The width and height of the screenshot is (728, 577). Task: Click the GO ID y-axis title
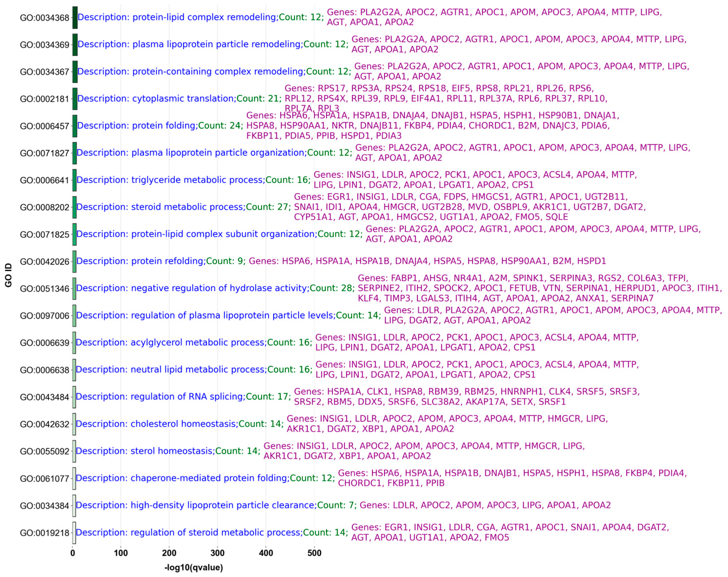[x=8, y=275]
